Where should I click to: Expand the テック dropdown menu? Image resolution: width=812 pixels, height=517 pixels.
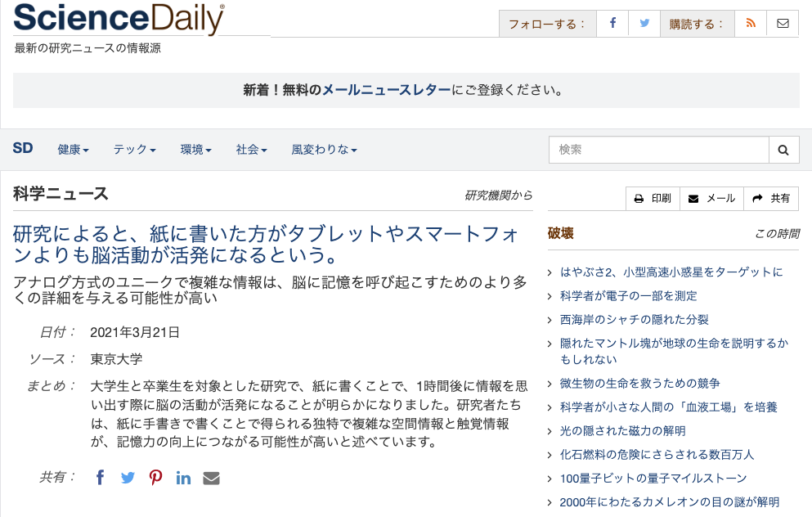(x=134, y=150)
